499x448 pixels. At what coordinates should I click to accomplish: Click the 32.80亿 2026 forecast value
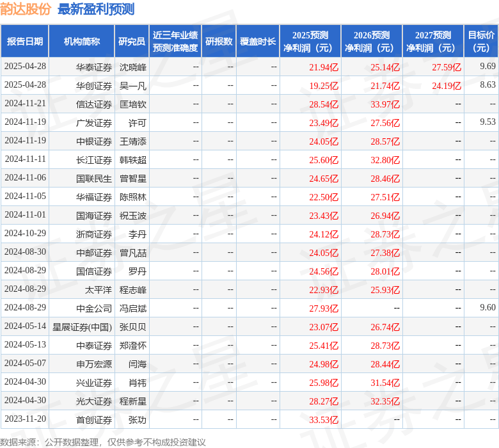385,160
